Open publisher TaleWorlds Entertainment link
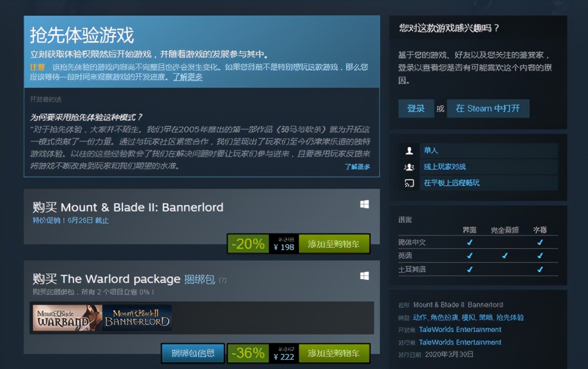 click(460, 342)
